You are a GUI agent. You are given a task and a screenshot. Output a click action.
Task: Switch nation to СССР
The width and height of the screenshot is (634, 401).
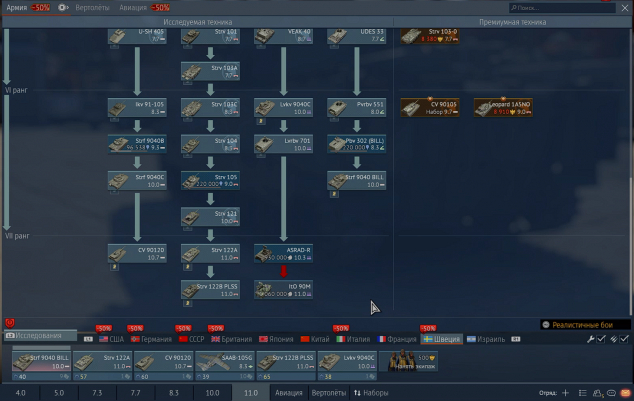point(192,339)
